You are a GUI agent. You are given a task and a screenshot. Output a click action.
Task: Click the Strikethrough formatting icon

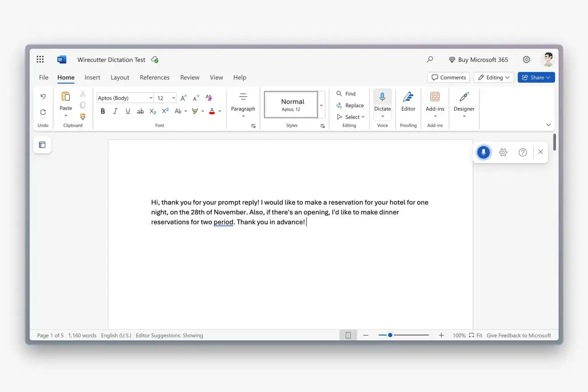(x=140, y=111)
